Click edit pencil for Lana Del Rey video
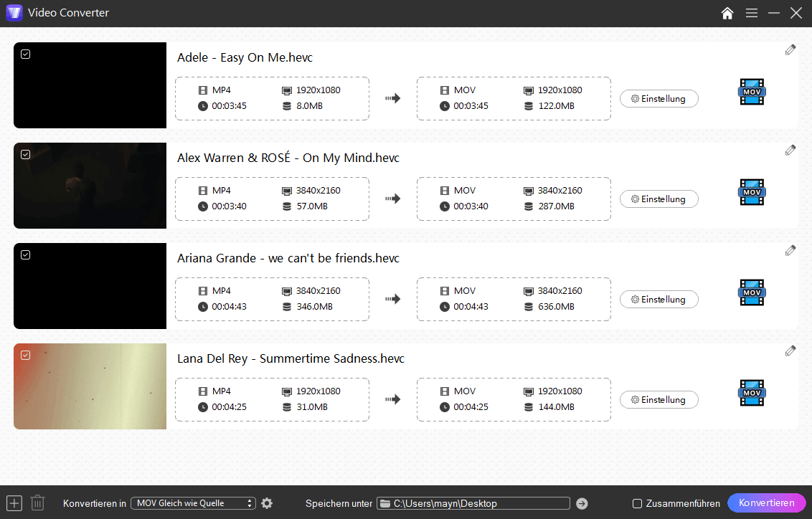This screenshot has width=812, height=519. coord(790,351)
